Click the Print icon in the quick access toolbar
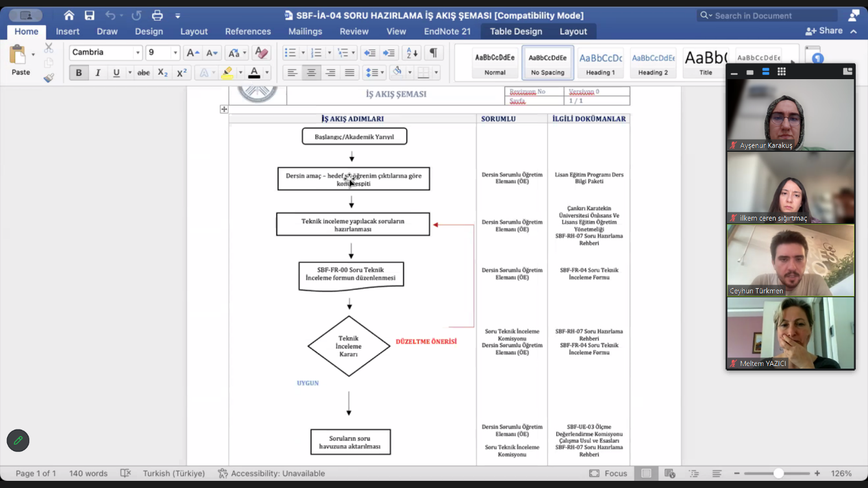This screenshot has width=868, height=488. pyautogui.click(x=157, y=16)
